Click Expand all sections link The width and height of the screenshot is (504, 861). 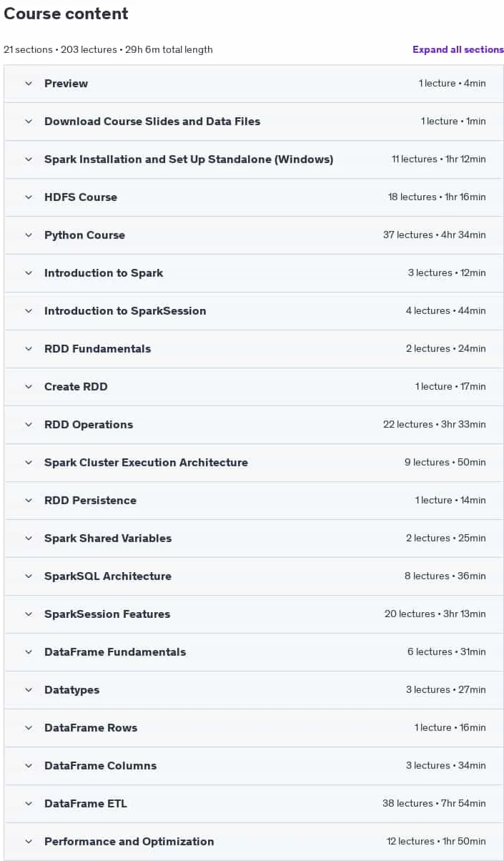(458, 49)
